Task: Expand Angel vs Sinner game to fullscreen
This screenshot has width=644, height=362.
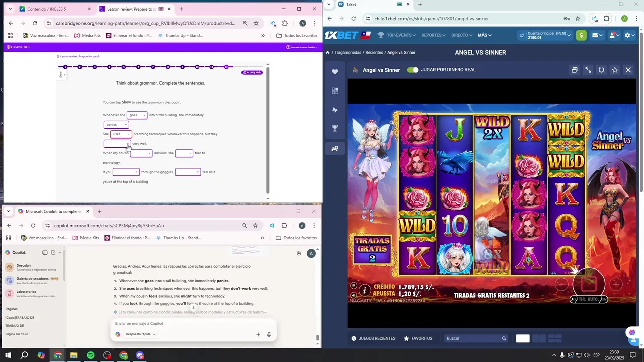Action: coord(588,70)
